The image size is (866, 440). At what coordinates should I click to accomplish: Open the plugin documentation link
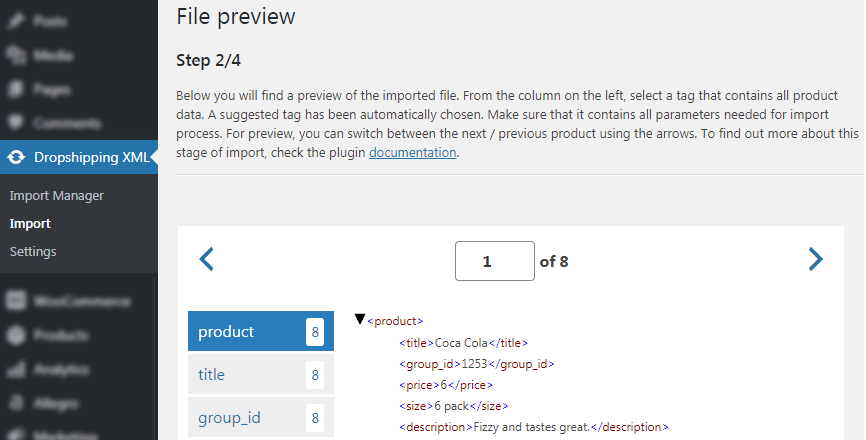tap(413, 152)
